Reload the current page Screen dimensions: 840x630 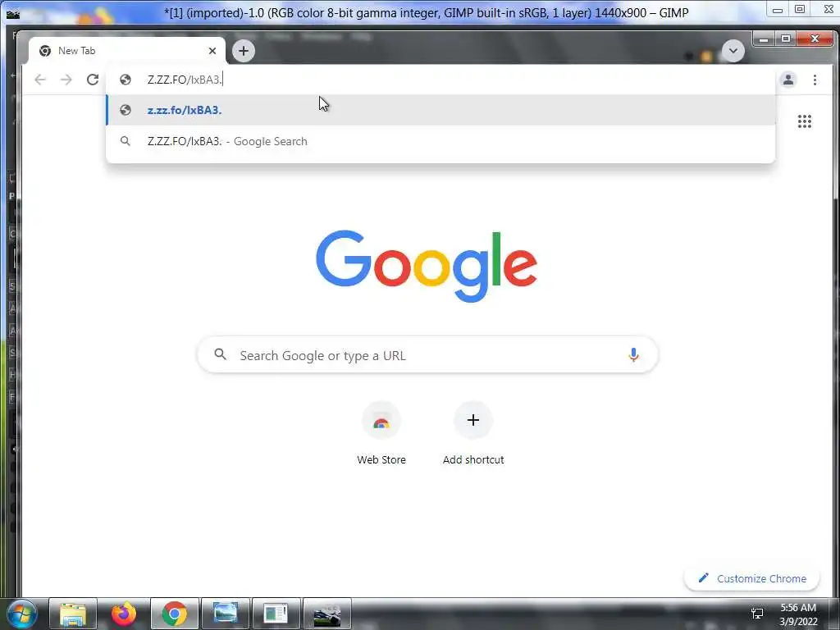pos(93,80)
